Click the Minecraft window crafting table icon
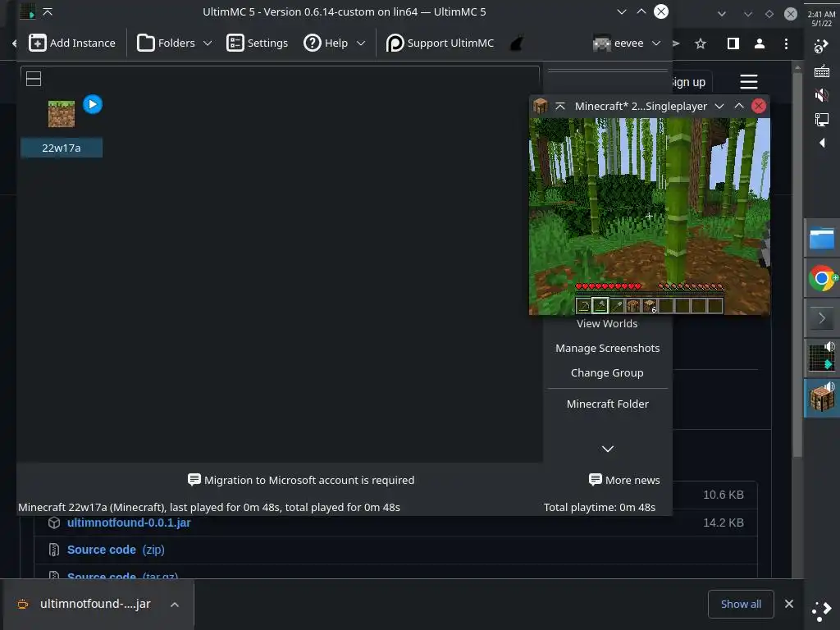Screen dimensions: 840x630 (540, 106)
